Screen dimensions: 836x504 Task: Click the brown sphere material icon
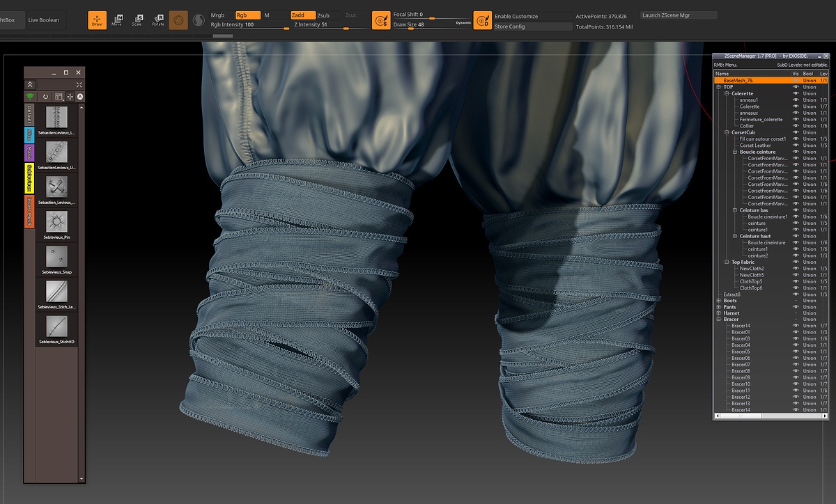point(178,20)
